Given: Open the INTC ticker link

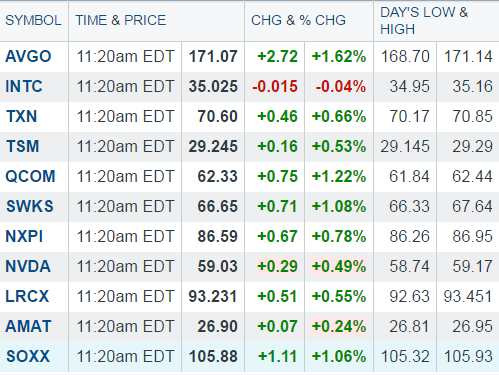Looking at the screenshot, I should pos(24,86).
